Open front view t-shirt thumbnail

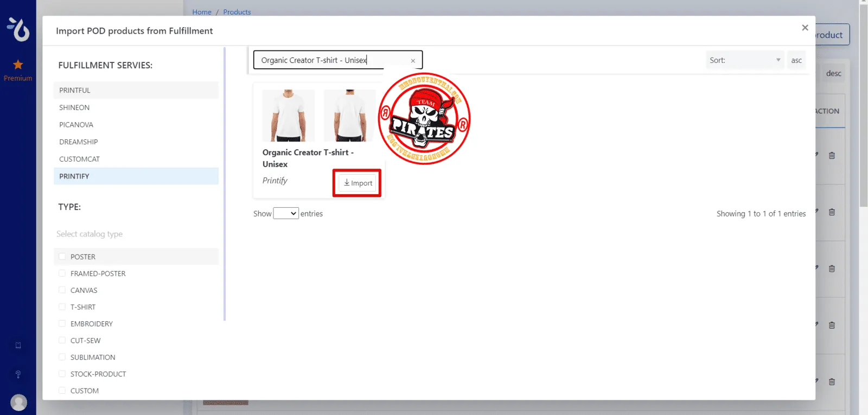[289, 116]
